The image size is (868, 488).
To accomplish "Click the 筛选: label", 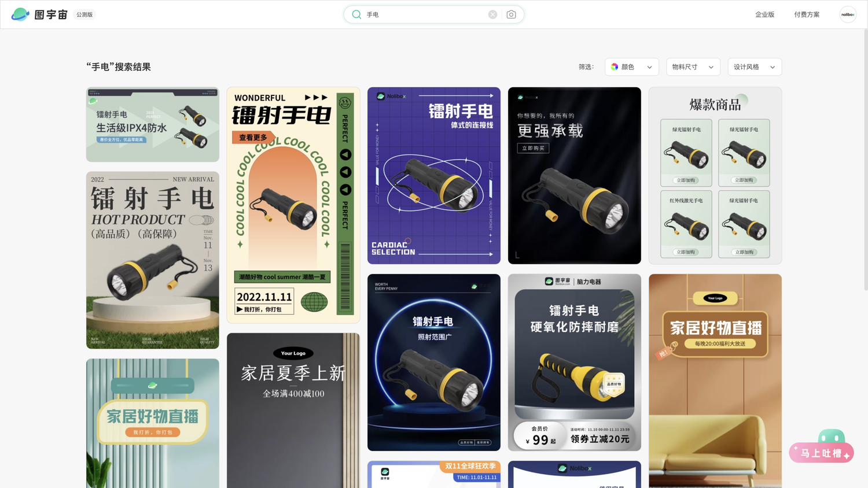I will pyautogui.click(x=586, y=67).
